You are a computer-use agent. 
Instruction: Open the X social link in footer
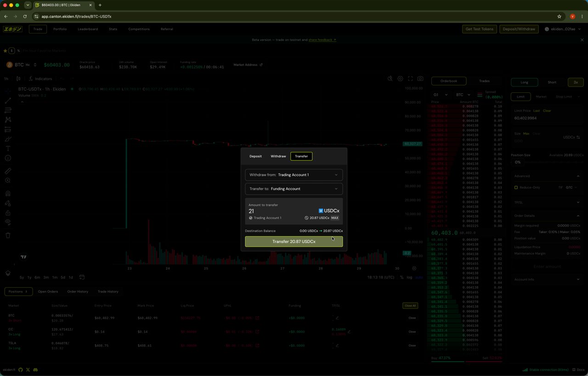[x=28, y=370]
